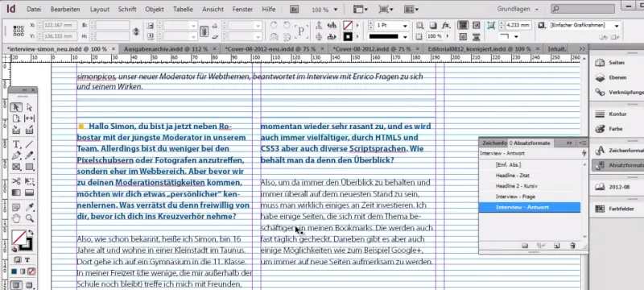The height and width of the screenshot is (290, 644).
Task: Select the Pencil tool
Action: pyautogui.click(x=30, y=155)
